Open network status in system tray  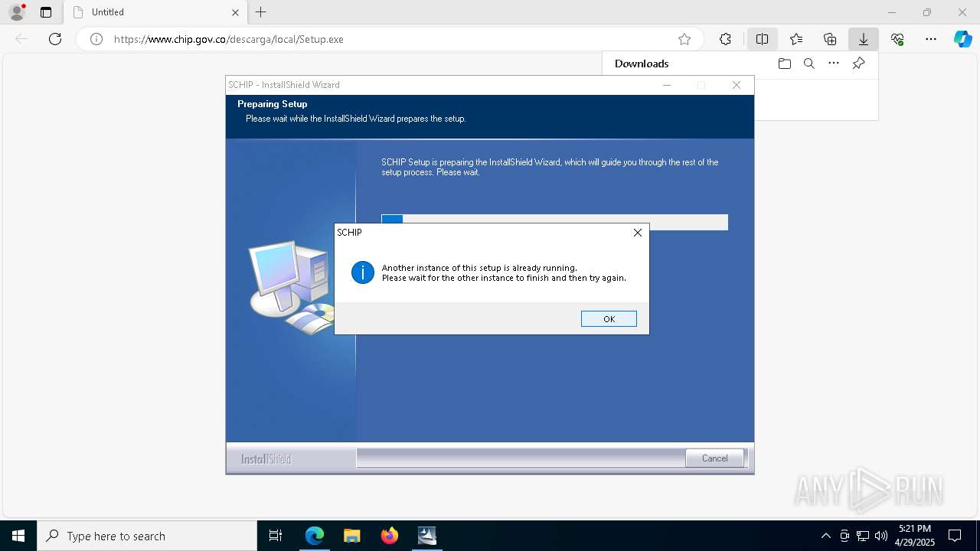(863, 536)
